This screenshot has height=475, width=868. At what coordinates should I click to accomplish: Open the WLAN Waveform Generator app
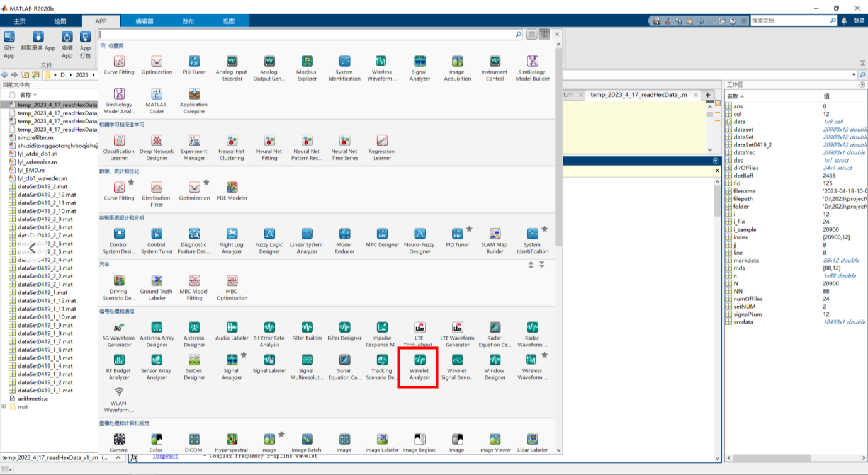click(x=119, y=399)
